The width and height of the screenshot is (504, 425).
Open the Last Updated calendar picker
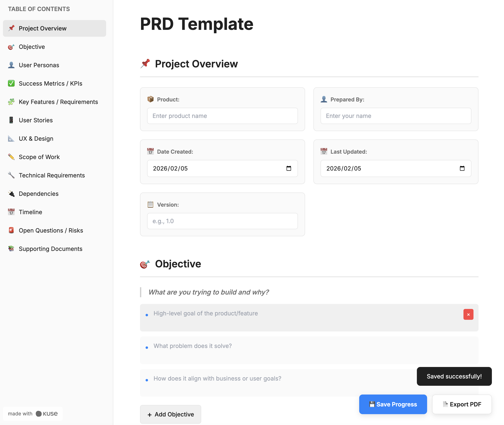tap(462, 168)
